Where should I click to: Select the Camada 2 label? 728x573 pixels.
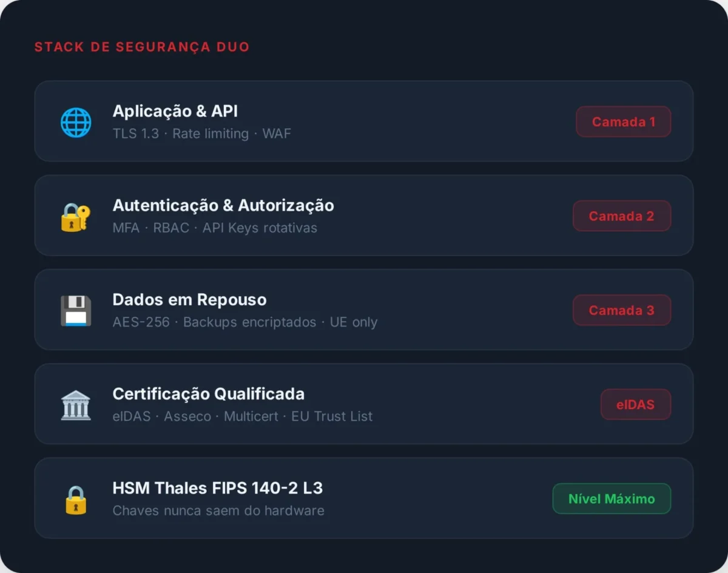click(x=622, y=216)
